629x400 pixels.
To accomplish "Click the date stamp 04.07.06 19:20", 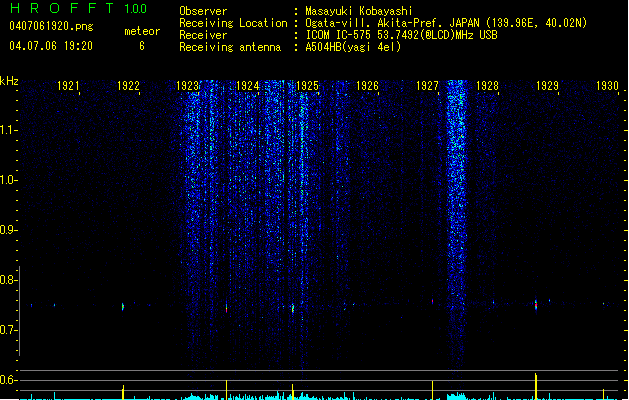I will click(51, 46).
